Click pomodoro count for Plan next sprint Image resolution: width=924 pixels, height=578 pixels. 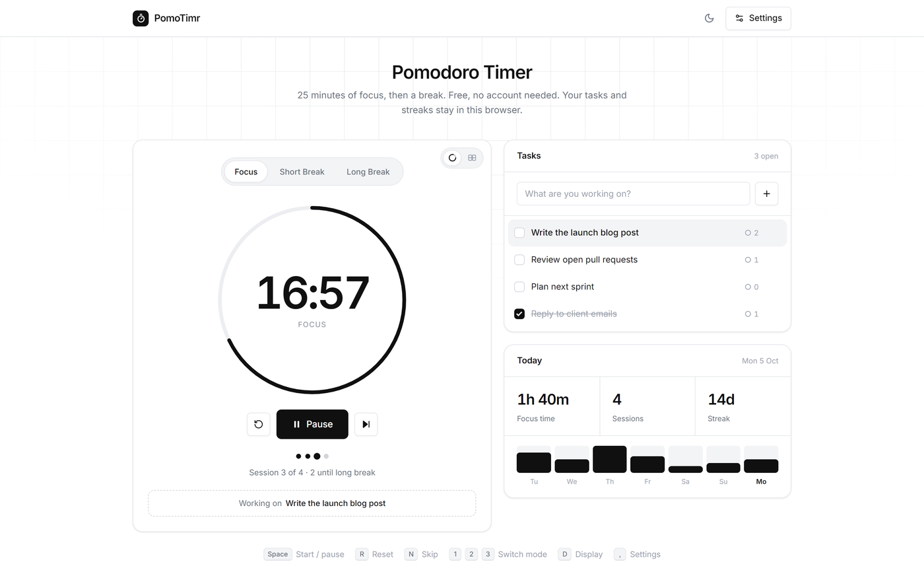752,287
